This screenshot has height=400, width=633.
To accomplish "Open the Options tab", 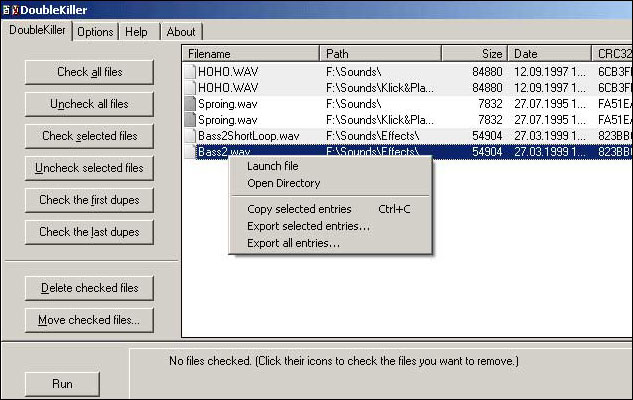I will click(x=95, y=32).
